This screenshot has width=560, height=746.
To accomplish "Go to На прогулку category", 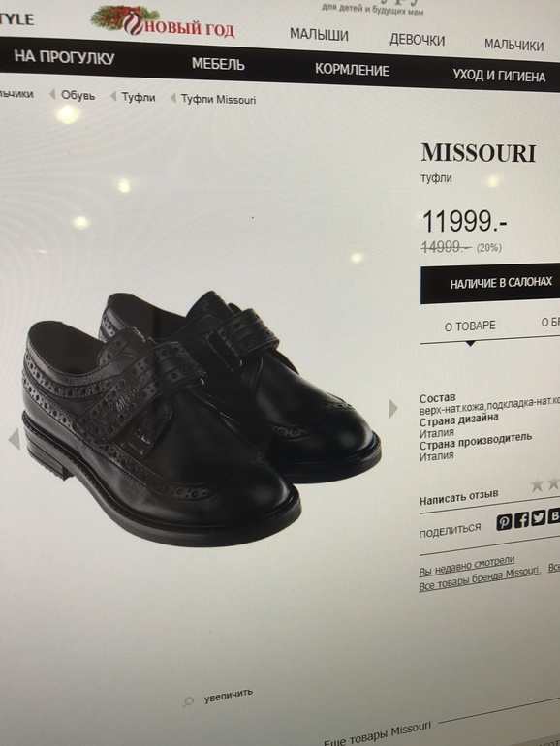I will [x=64, y=57].
